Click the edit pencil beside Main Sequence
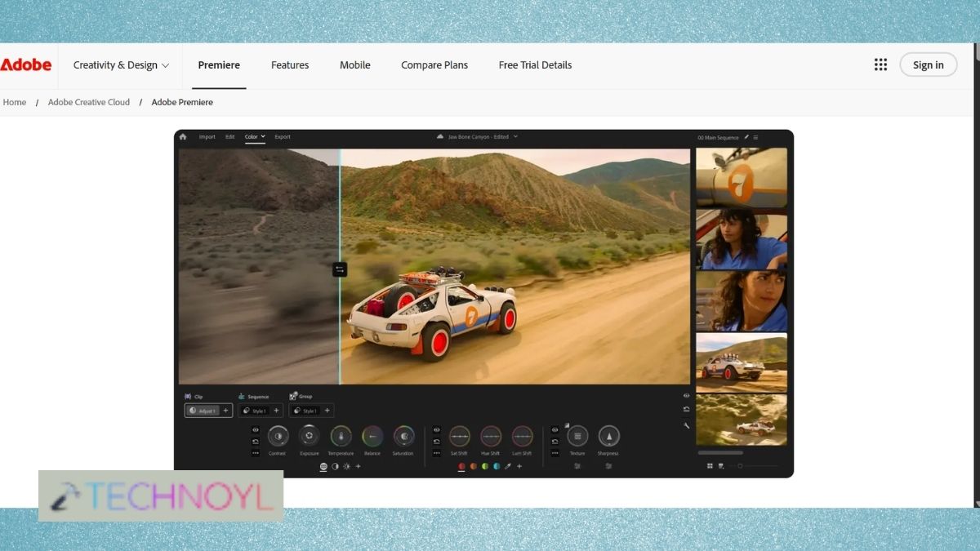 coord(746,137)
